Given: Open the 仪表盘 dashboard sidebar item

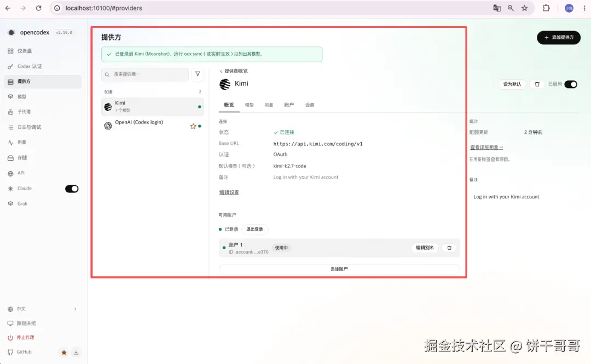Looking at the screenshot, I should pyautogui.click(x=42, y=51).
